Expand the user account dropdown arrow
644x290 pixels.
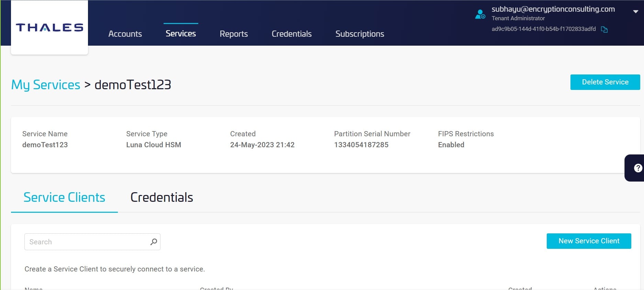(635, 12)
